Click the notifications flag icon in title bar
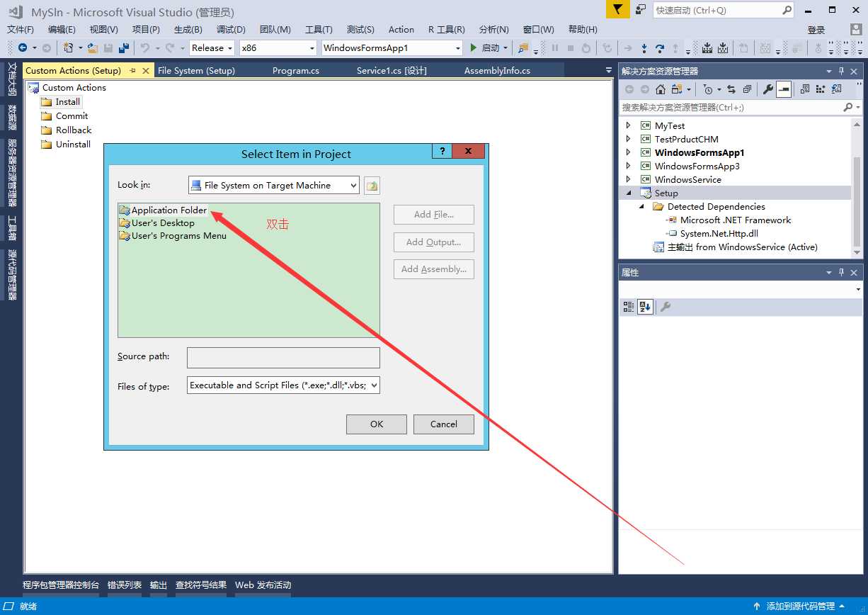 [x=617, y=10]
